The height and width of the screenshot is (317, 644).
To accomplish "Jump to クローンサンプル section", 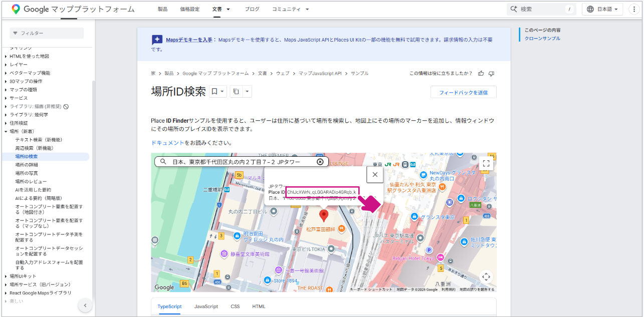I will (x=542, y=39).
